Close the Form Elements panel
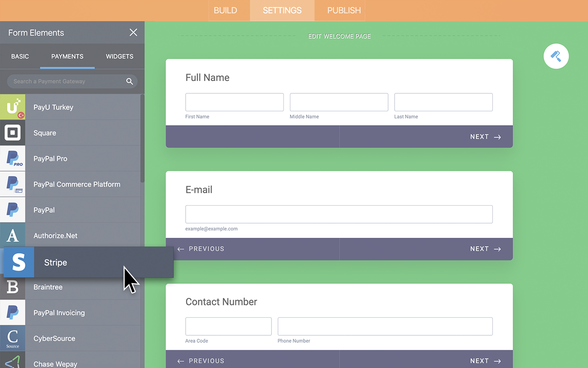The height and width of the screenshot is (368, 588). coord(133,32)
